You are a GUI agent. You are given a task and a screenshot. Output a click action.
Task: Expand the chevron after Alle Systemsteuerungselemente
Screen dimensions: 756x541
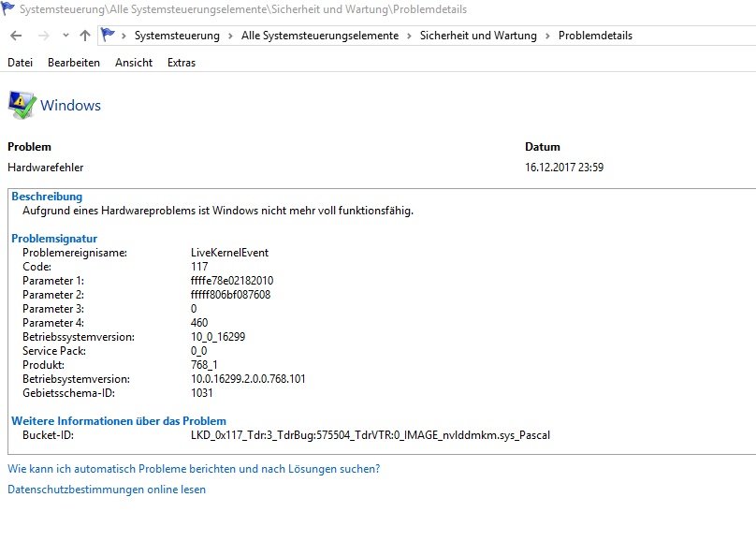click(x=409, y=36)
